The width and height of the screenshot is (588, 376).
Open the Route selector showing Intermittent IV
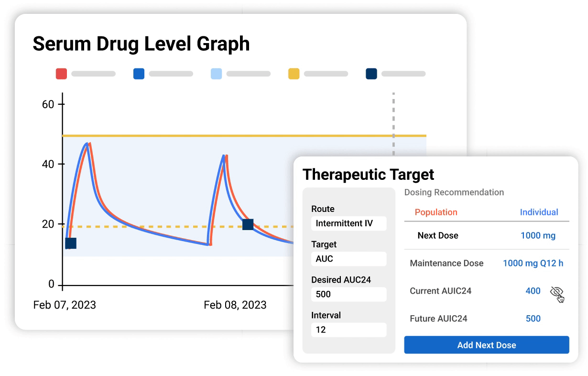(348, 223)
